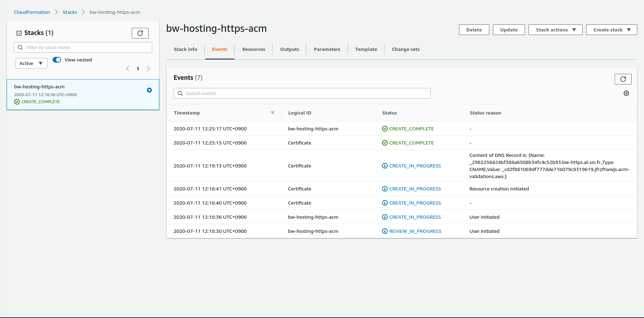Screen dimensions: 644x318
Task: Open the Template tab
Action: (366, 49)
